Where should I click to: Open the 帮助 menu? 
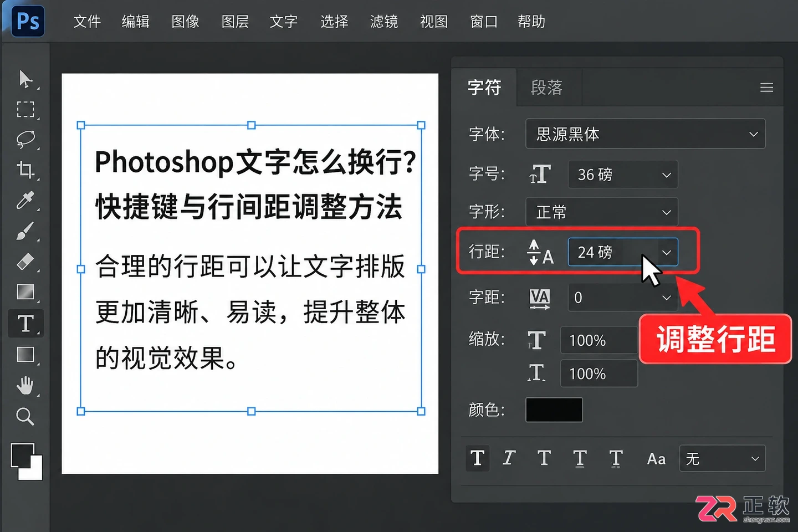(x=531, y=22)
